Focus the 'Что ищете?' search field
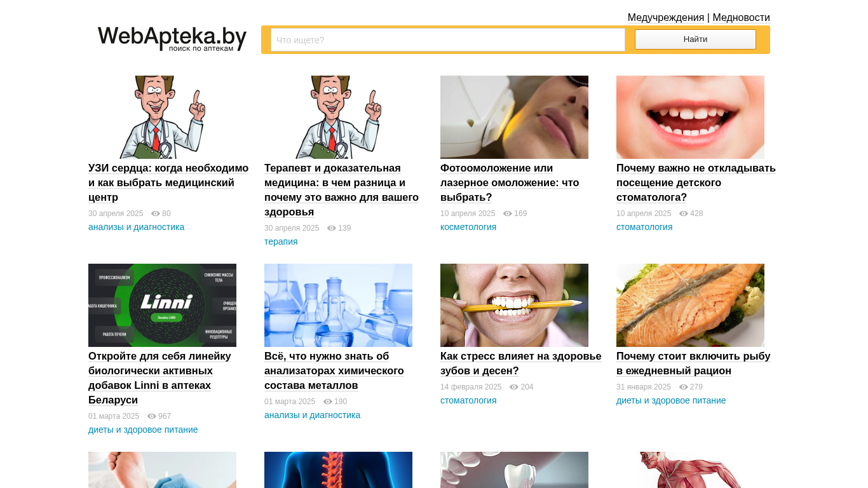 (x=448, y=40)
